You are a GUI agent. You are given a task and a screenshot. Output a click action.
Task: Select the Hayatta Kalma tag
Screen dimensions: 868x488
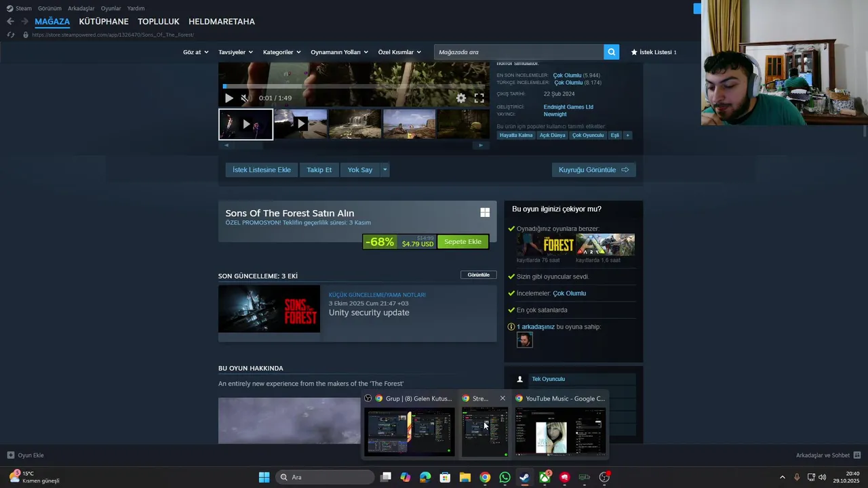[x=516, y=135]
